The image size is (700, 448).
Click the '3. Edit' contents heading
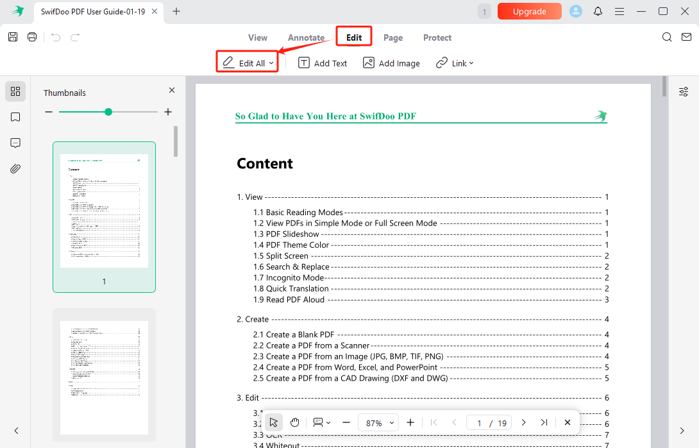click(248, 398)
